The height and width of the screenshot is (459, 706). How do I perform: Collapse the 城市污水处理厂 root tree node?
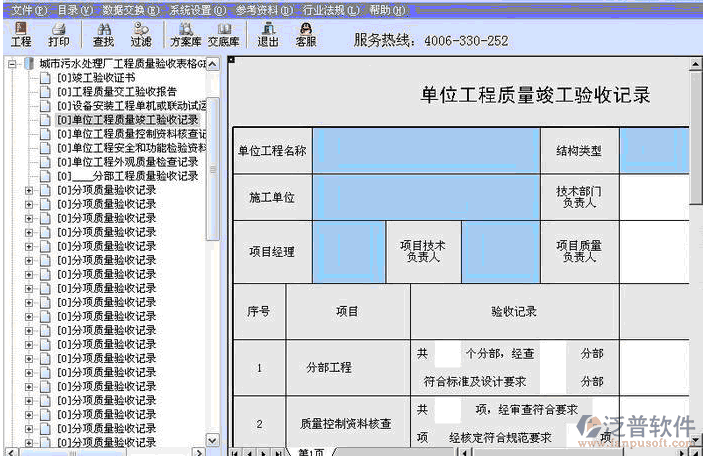tap(13, 64)
